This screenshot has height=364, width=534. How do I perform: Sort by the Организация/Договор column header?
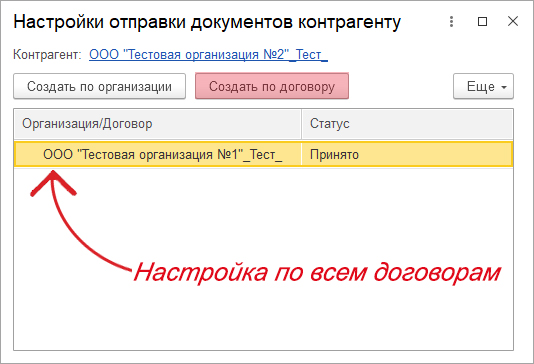point(157,124)
